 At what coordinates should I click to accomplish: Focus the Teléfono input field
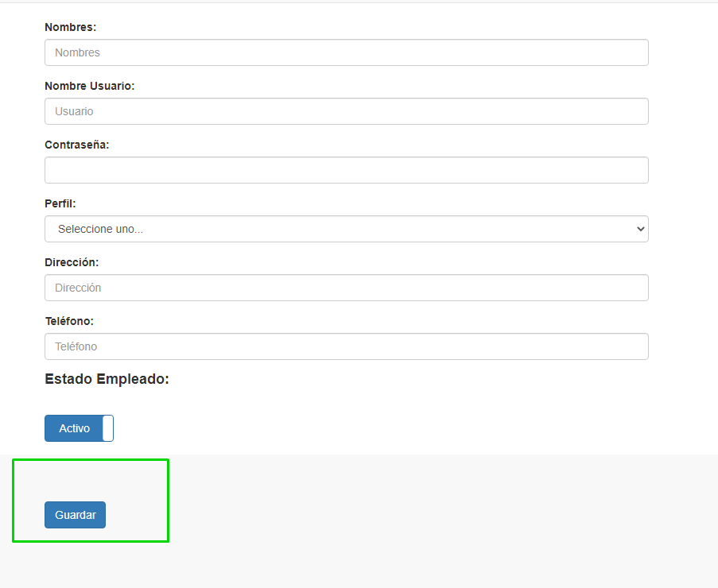coord(346,346)
